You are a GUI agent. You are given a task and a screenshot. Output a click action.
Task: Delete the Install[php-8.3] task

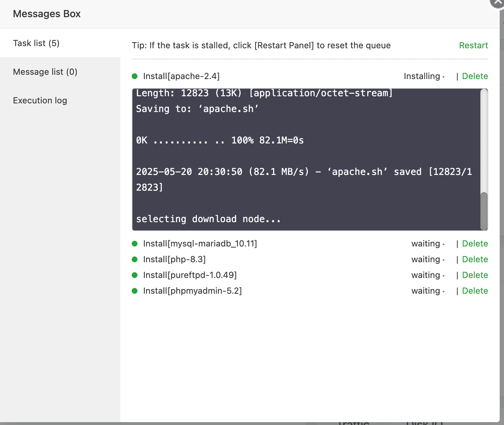[475, 259]
